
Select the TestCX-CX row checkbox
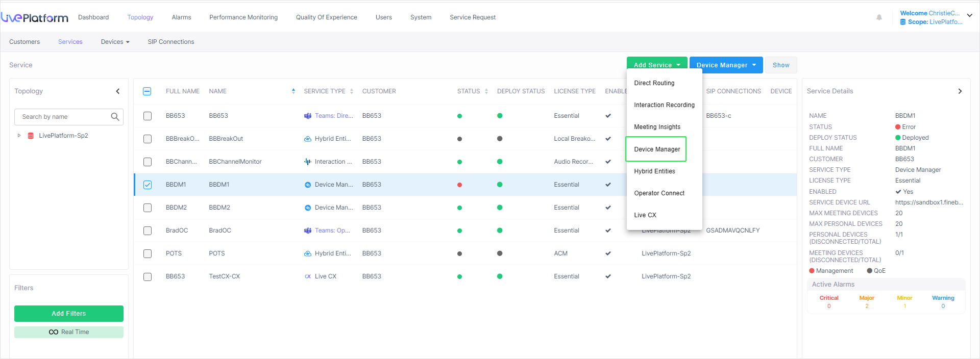tap(148, 276)
